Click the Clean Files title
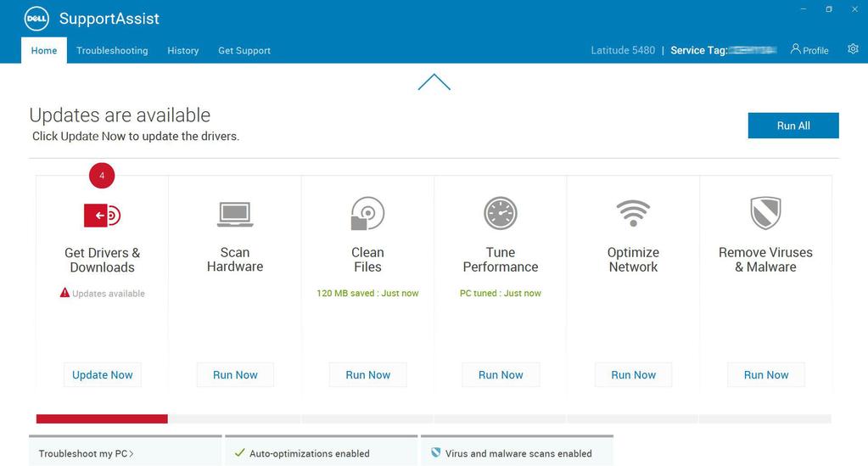This screenshot has width=868, height=466. point(367,260)
